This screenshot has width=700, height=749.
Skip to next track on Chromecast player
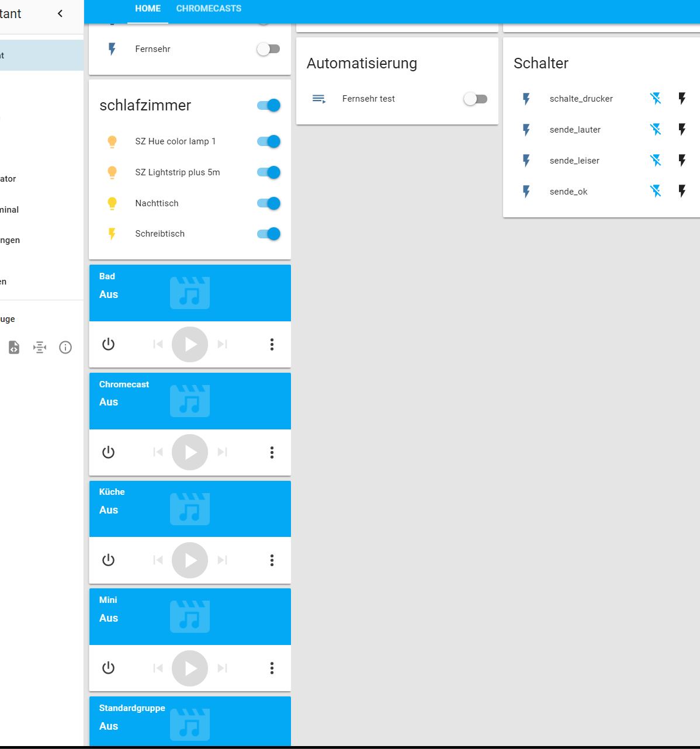(222, 452)
